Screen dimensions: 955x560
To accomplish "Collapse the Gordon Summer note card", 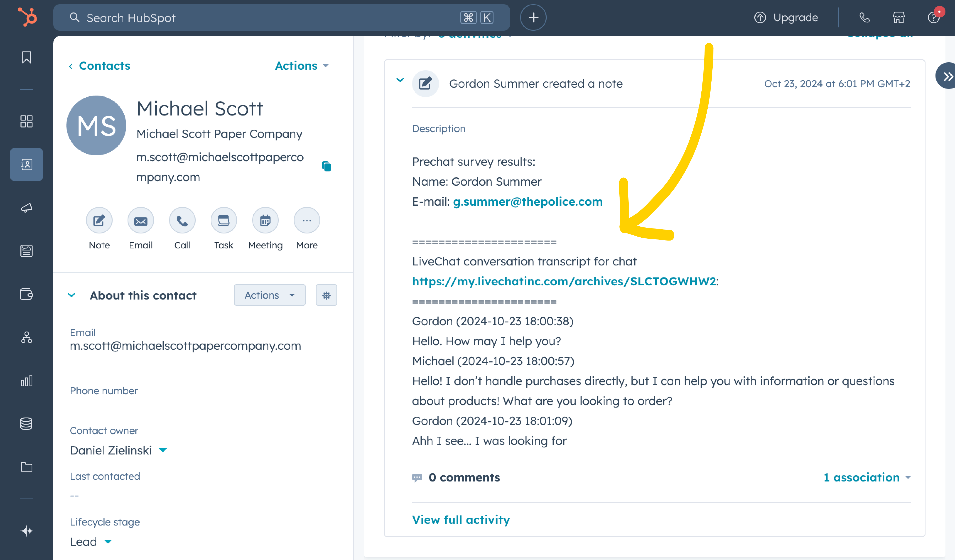I will pos(400,80).
